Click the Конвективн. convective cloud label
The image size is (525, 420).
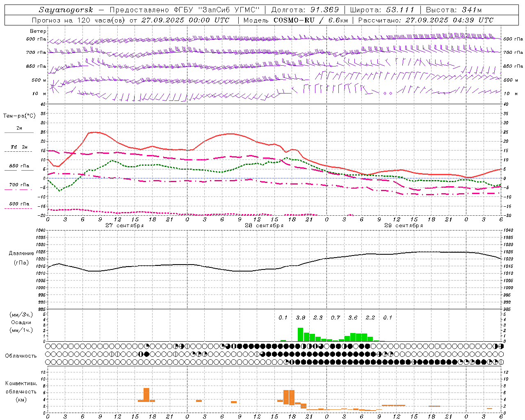coord(21,383)
